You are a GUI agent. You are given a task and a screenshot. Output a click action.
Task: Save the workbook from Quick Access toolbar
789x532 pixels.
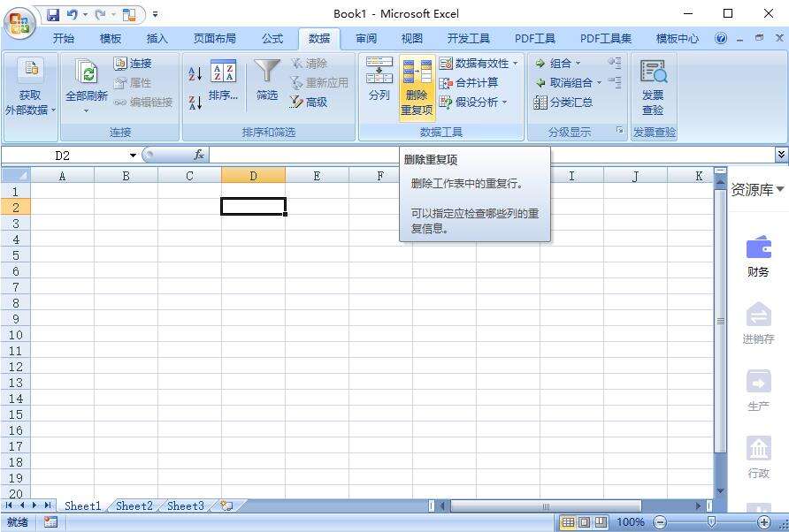click(53, 15)
